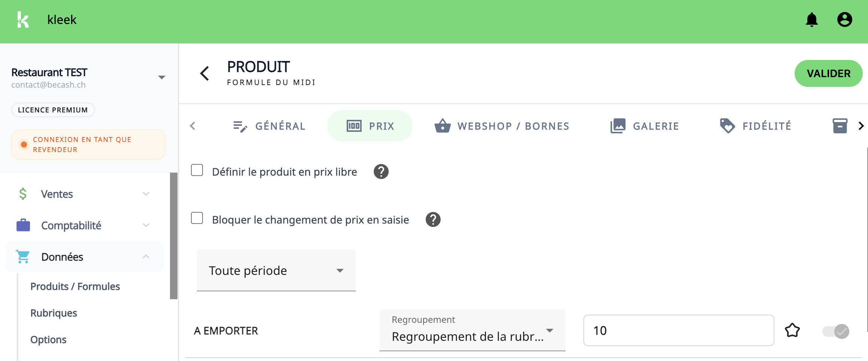Expand the Restaurant TEST account selector
The image size is (868, 361).
161,78
